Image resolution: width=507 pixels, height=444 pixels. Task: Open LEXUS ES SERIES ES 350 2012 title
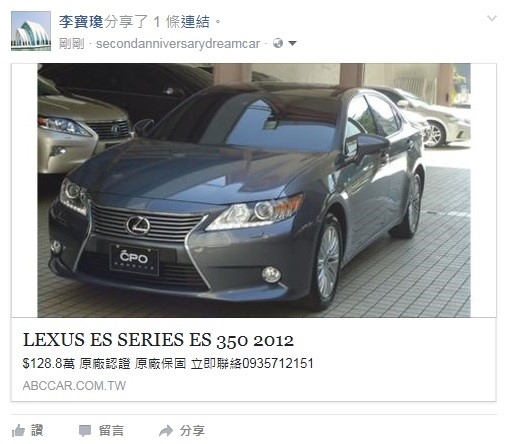(x=158, y=340)
